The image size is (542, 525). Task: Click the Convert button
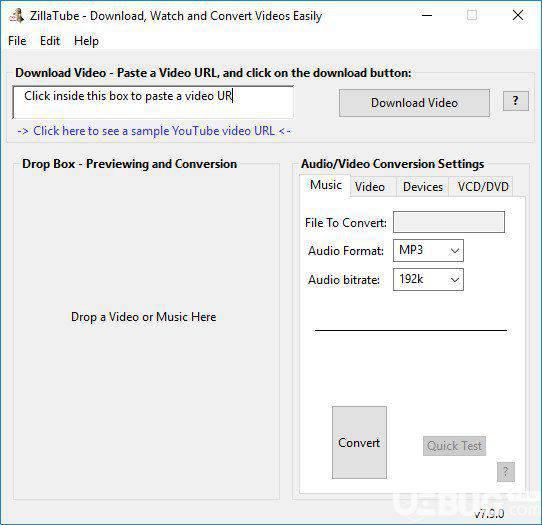pos(359,442)
